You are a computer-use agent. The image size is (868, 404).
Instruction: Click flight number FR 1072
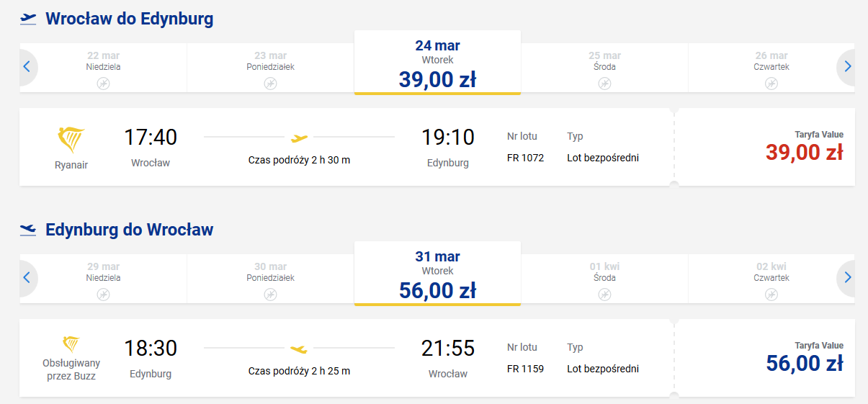525,158
